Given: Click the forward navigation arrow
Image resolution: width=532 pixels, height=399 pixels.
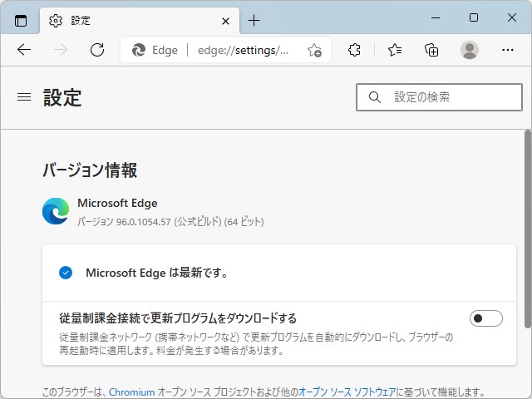Looking at the screenshot, I should click(61, 50).
